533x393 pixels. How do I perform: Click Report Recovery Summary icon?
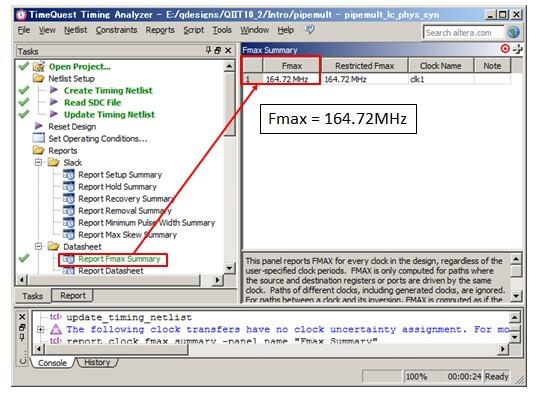(68, 199)
